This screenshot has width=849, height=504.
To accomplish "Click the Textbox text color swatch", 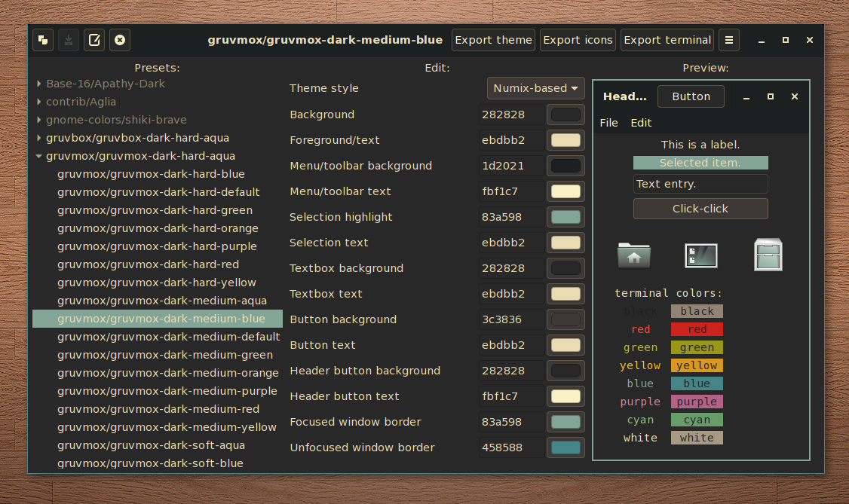I will point(565,294).
